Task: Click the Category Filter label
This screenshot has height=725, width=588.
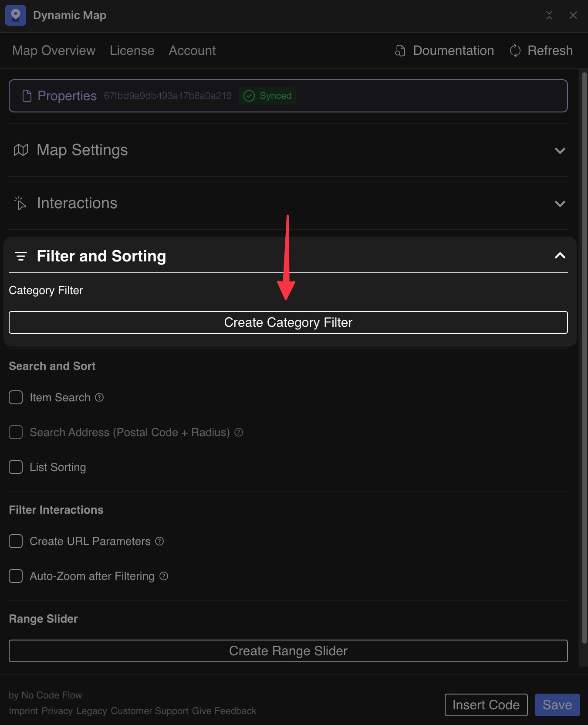Action: (46, 290)
